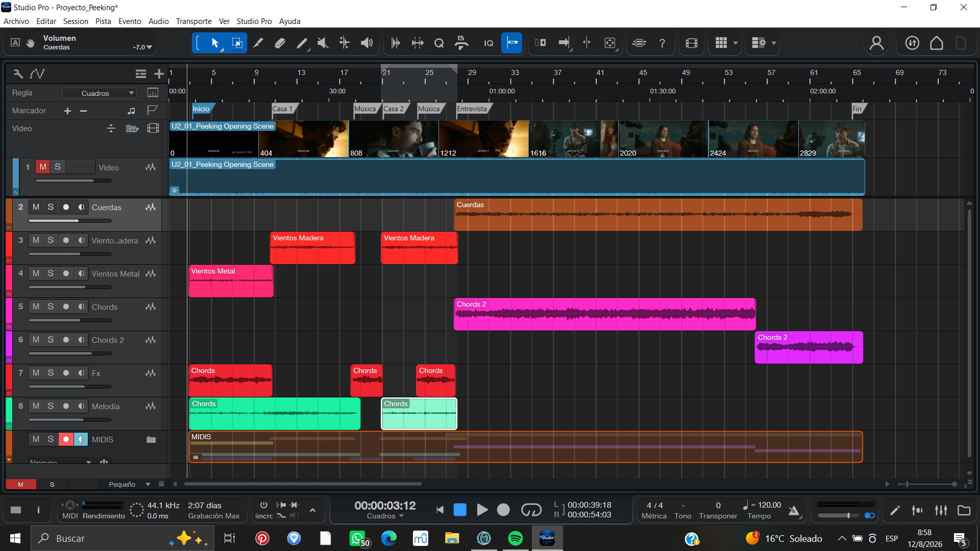Click the Quantize Q icon
Image resolution: width=980 pixels, height=551 pixels.
click(439, 43)
